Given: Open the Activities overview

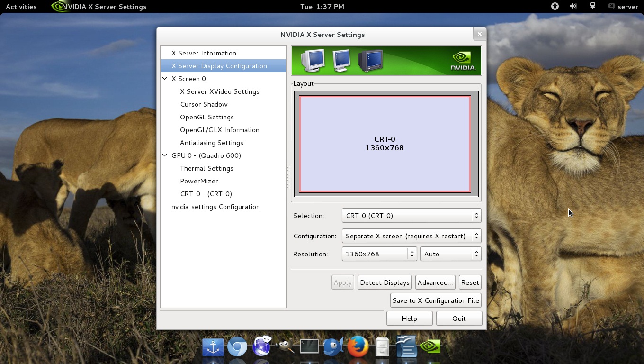Looking at the screenshot, I should 21,7.
